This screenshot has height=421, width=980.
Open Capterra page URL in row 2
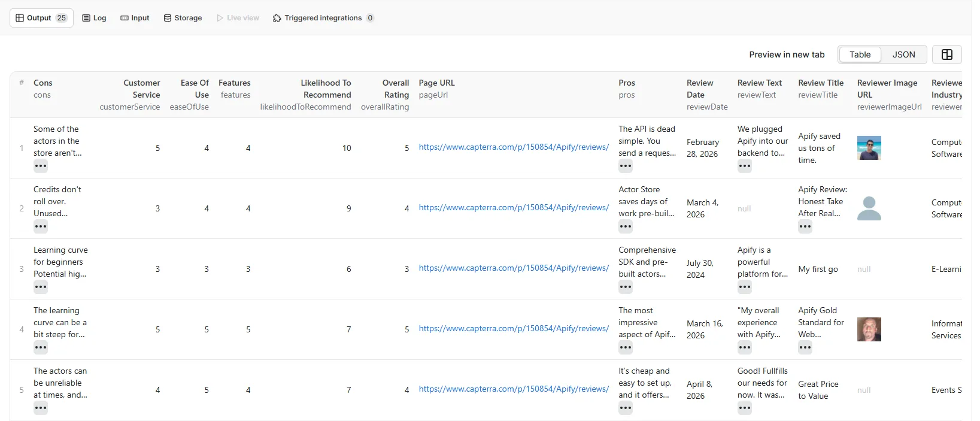514,208
